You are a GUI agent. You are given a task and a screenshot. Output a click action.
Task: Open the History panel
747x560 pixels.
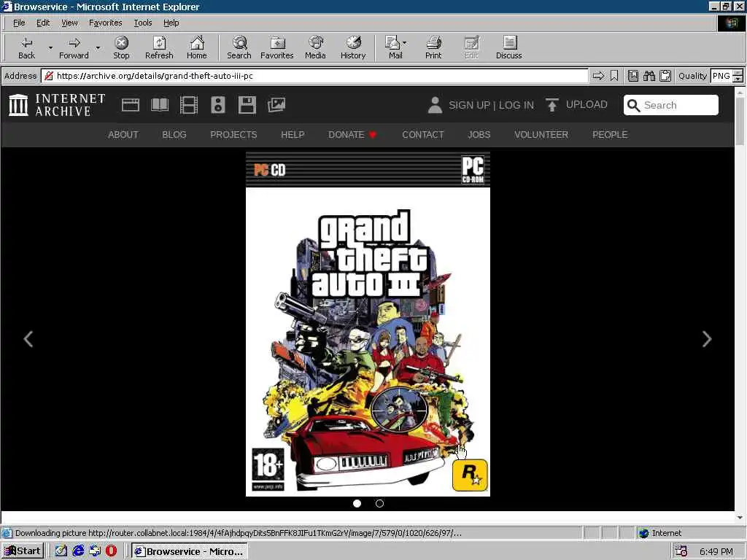click(x=353, y=47)
